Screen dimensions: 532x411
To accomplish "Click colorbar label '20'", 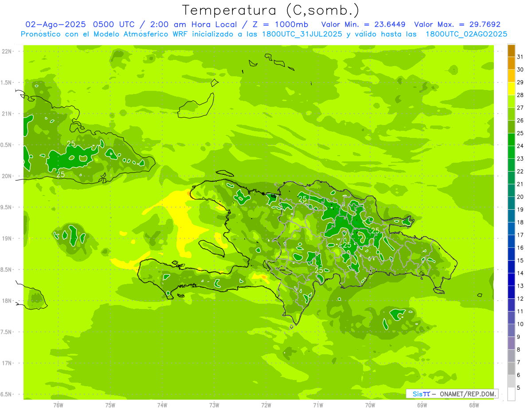I will click(520, 197).
